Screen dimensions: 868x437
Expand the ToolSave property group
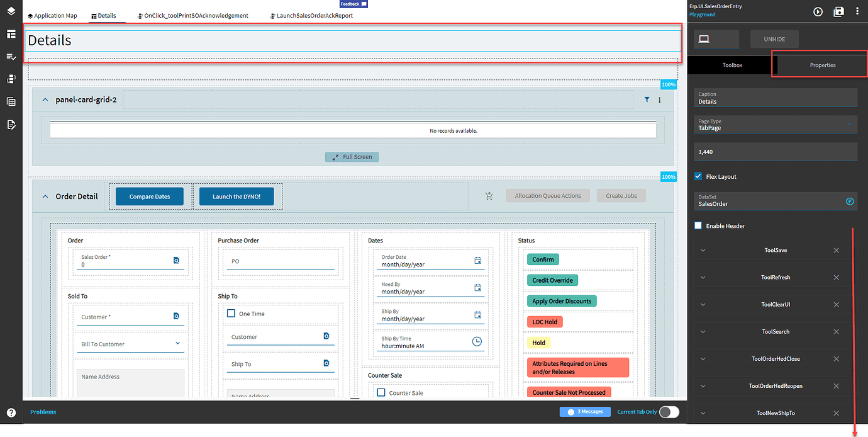pyautogui.click(x=703, y=250)
